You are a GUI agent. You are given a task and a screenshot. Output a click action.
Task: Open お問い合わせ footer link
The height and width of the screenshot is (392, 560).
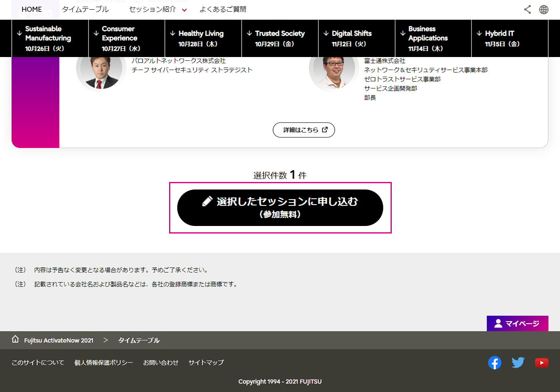pyautogui.click(x=161, y=363)
